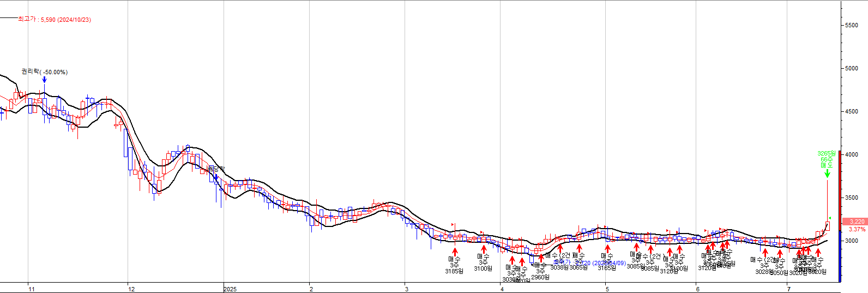Click the month 7 label on time axis
Image resolution: width=868 pixels, height=293 pixels.
point(788,289)
